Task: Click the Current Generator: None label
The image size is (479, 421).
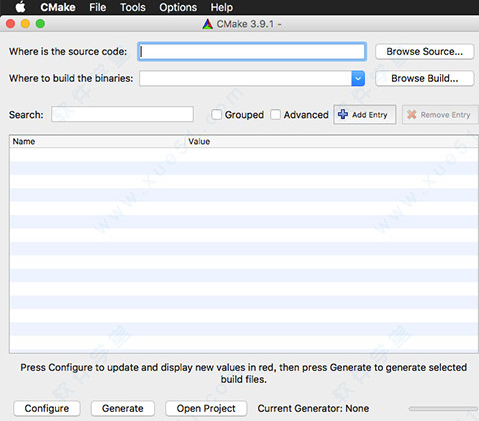Action: 313,408
